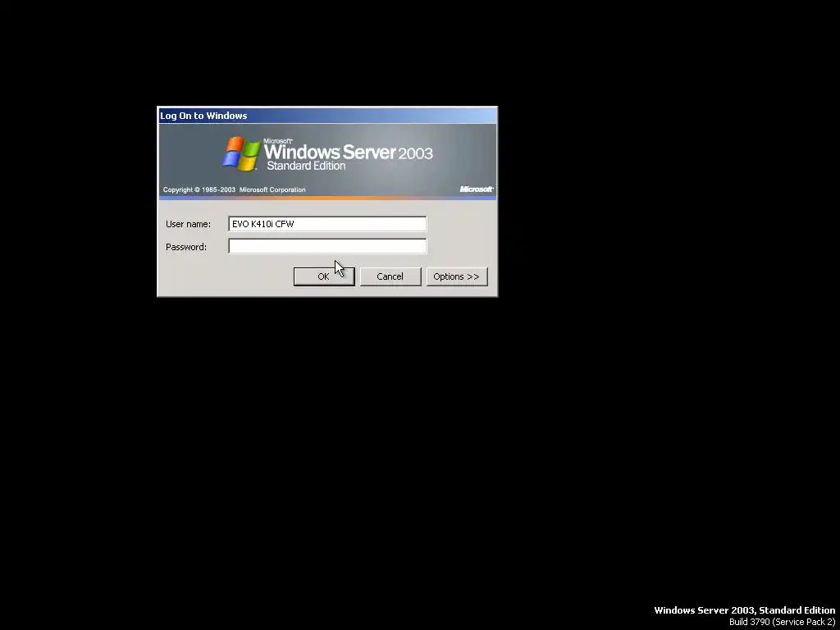Screen dimensions: 840x630
Task: Click the Windows flag logo in banner
Action: pyautogui.click(x=241, y=153)
